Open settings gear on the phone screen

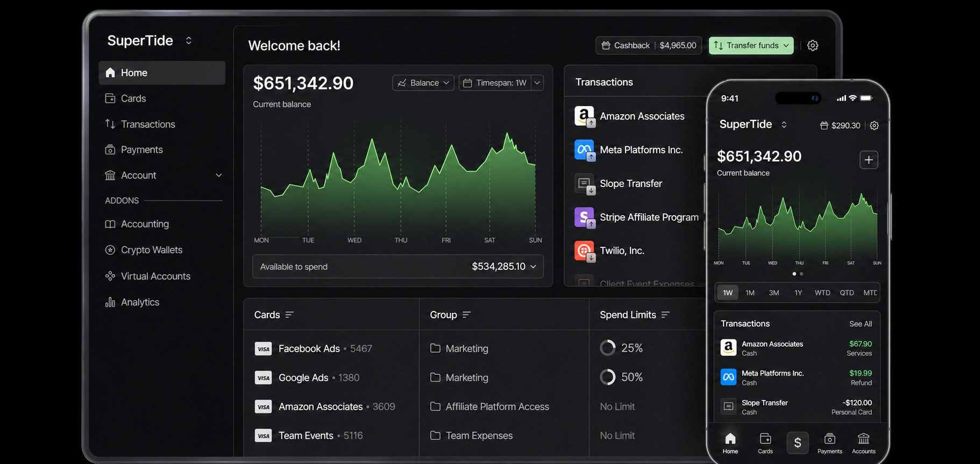874,125
